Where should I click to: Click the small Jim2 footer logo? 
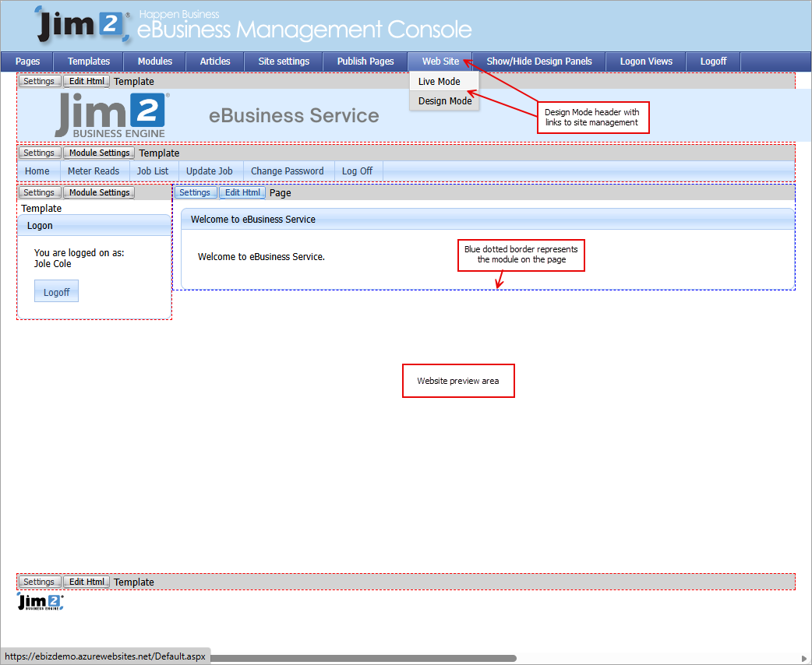(41, 602)
